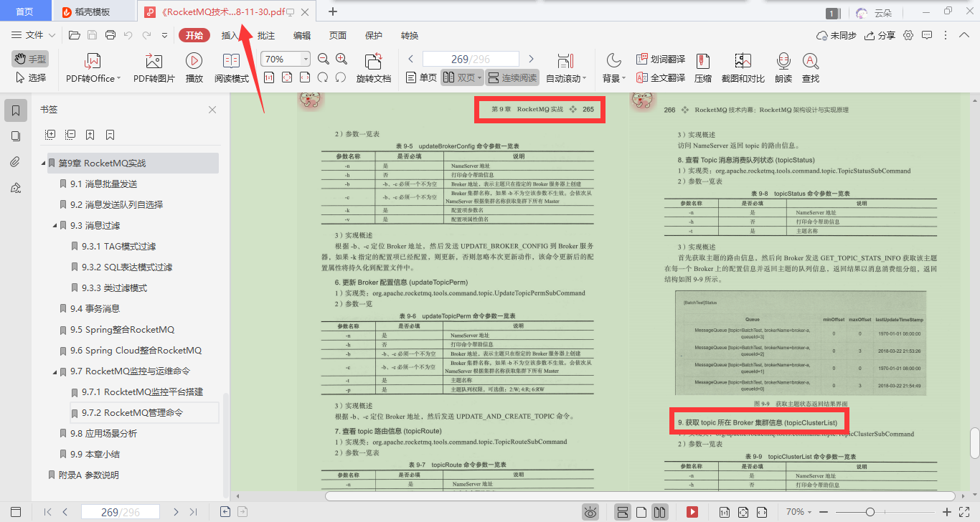Image resolution: width=980 pixels, height=522 pixels.
Task: Open quick access toolbar customize arrow
Action: (164, 35)
